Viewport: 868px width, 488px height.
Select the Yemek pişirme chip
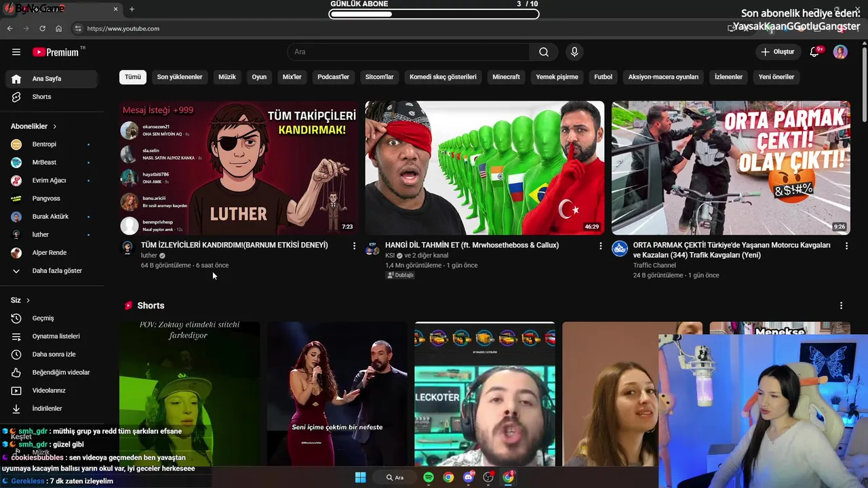(557, 77)
